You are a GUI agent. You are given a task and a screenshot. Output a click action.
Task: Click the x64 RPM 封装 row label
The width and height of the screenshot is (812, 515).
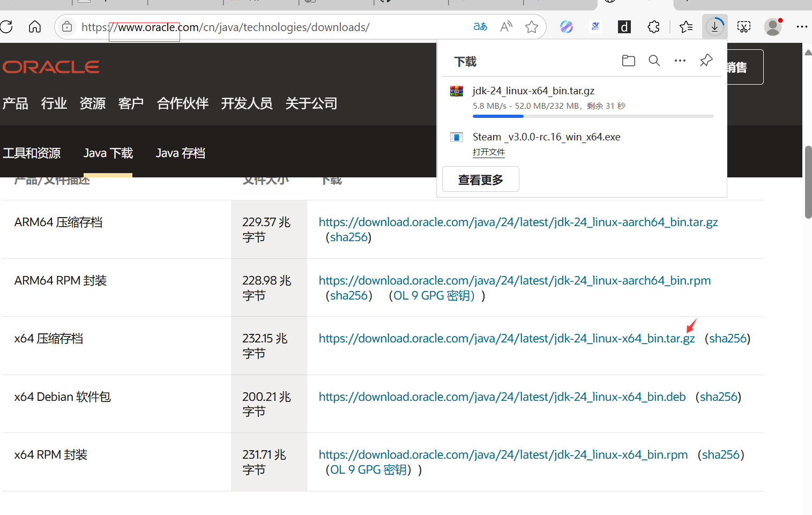[x=51, y=455]
